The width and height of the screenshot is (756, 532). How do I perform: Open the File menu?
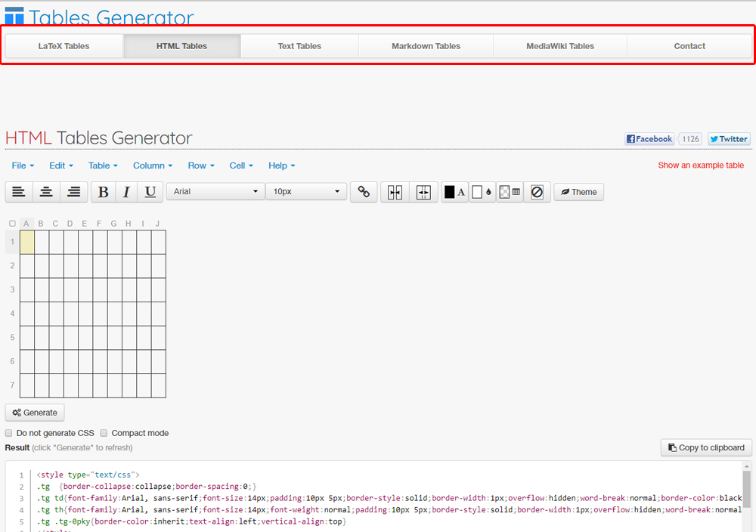[x=23, y=165]
